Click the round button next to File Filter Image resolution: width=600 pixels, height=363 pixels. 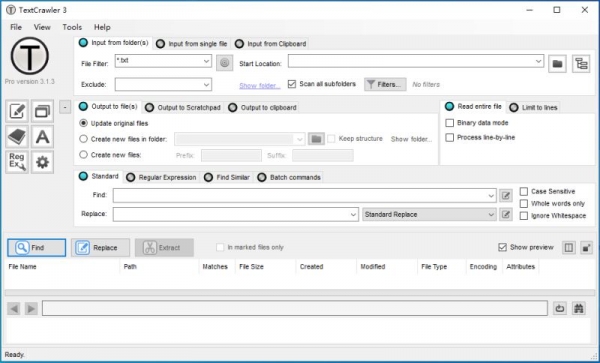(225, 63)
